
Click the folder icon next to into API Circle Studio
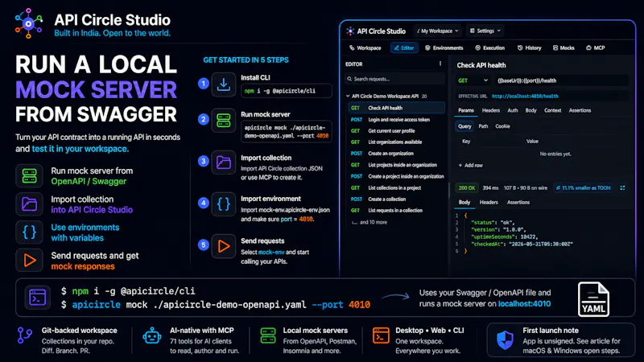29,204
